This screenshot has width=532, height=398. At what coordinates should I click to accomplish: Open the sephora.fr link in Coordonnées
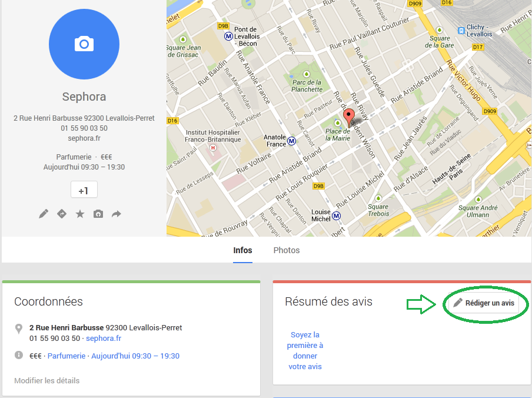(x=104, y=339)
